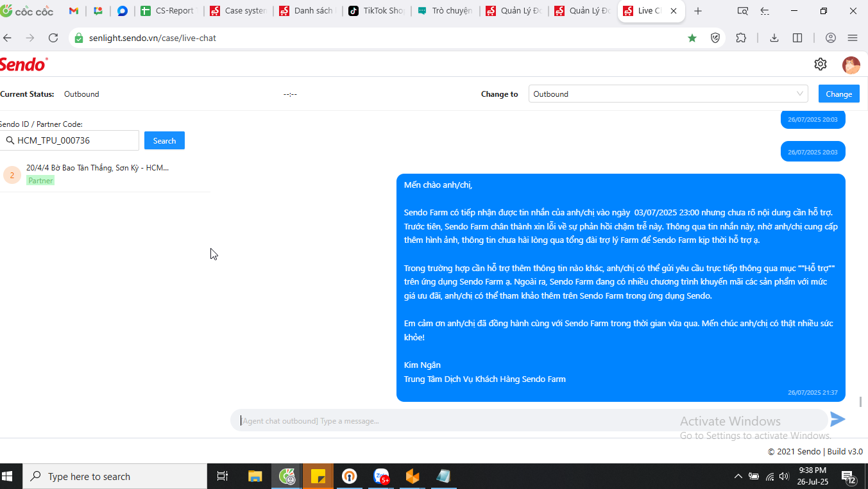Reload the page
This screenshot has height=489, width=868.
point(53,38)
